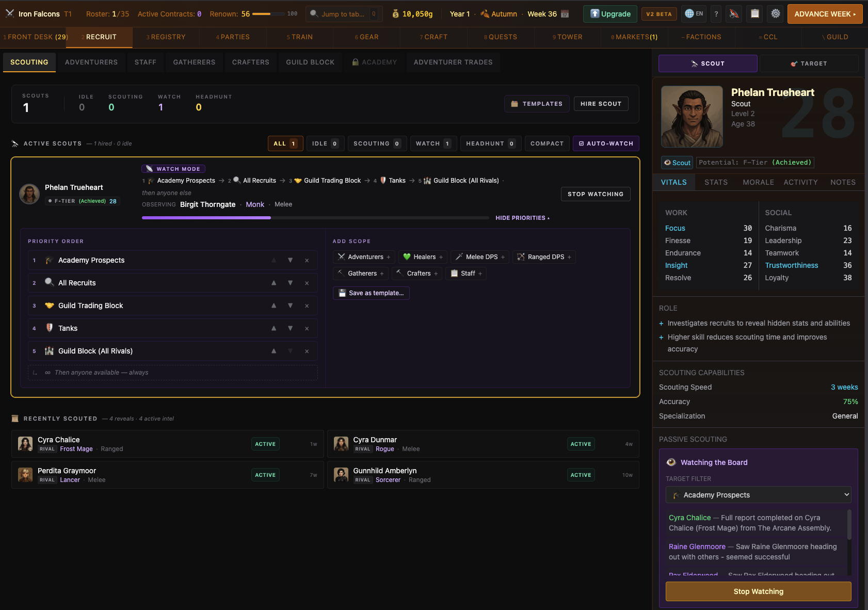Click Cyra Chalice's portrait icon
The image size is (868, 610).
[25, 444]
